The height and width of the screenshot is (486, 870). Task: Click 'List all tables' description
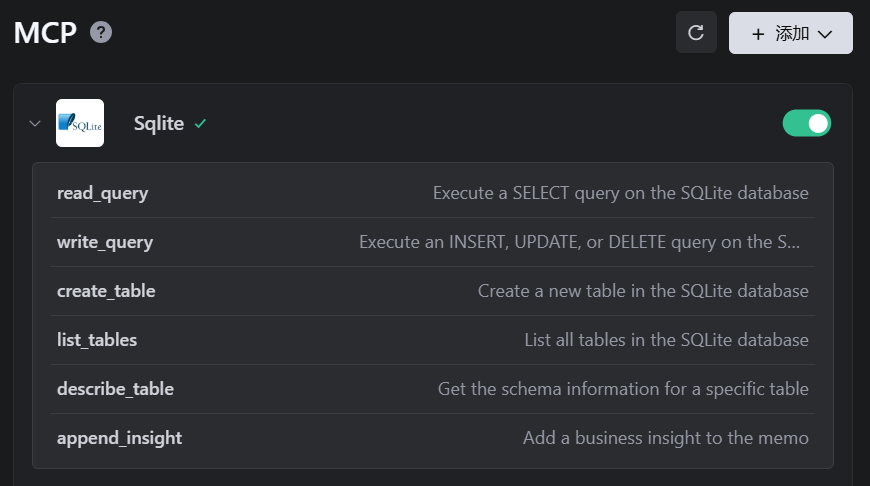point(666,340)
